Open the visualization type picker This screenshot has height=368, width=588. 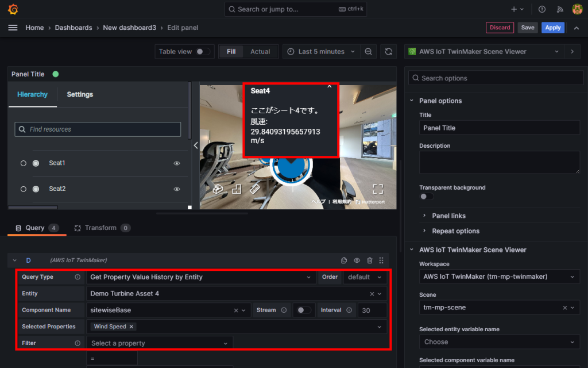coord(484,51)
